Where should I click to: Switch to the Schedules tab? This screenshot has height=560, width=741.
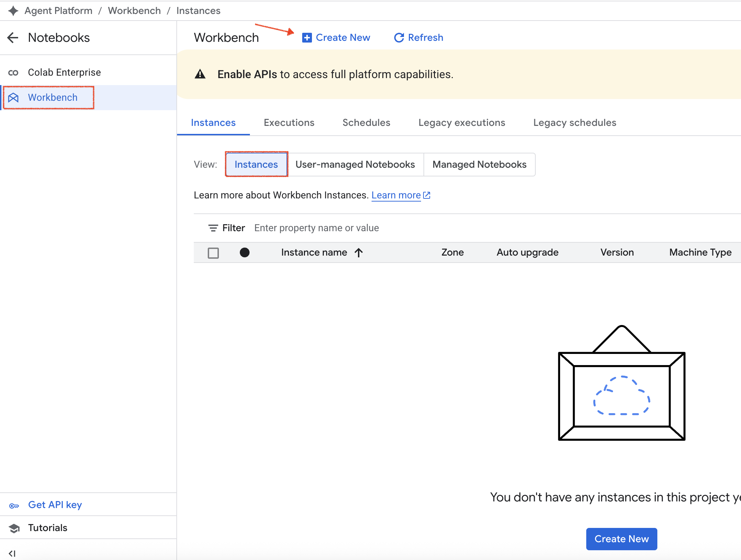pos(366,123)
